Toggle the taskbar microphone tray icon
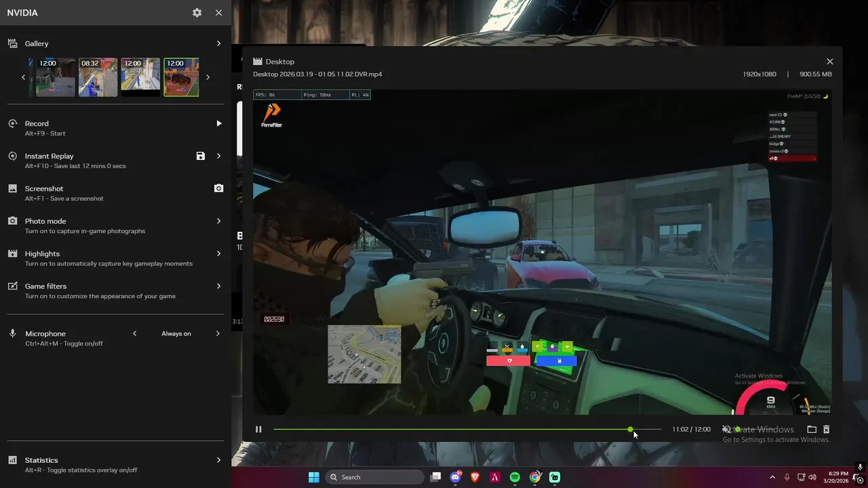 tap(787, 477)
